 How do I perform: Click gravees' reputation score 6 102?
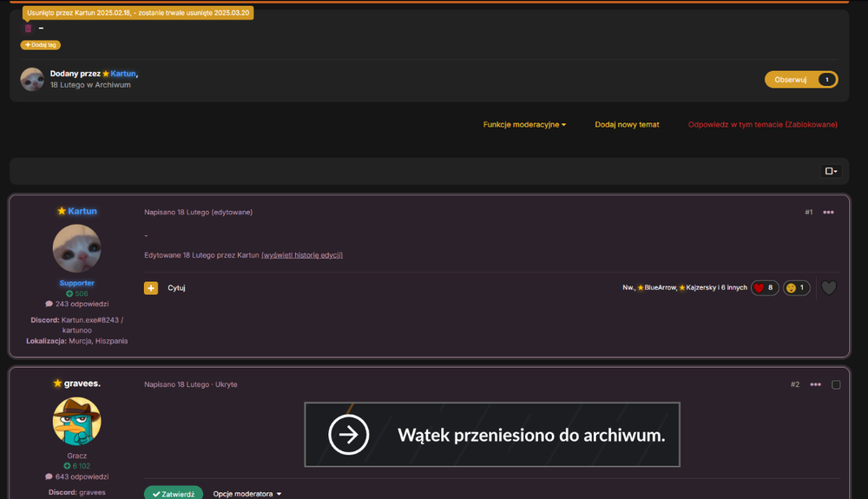[x=77, y=466]
